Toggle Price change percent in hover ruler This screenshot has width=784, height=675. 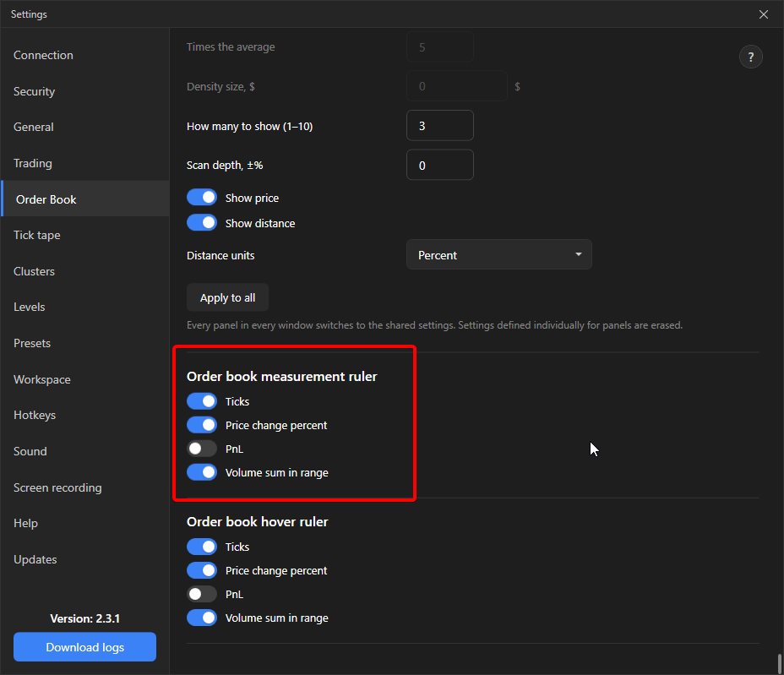[x=202, y=570]
